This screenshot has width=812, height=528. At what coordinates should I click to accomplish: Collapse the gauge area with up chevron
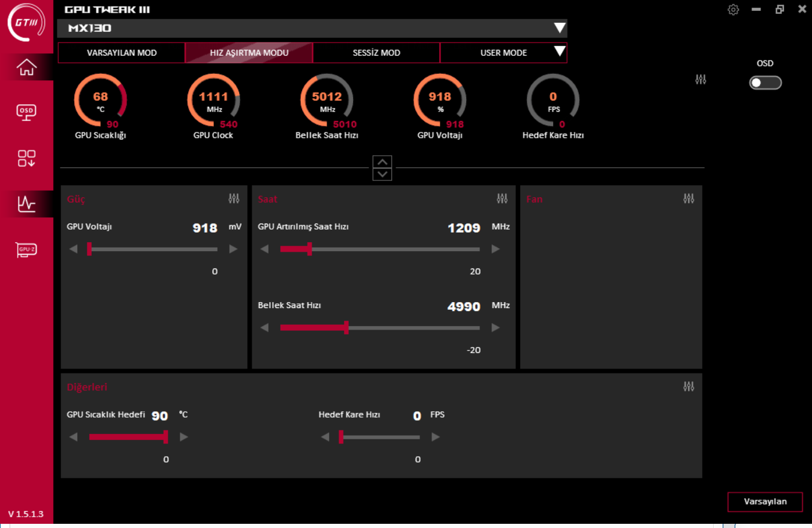click(382, 161)
